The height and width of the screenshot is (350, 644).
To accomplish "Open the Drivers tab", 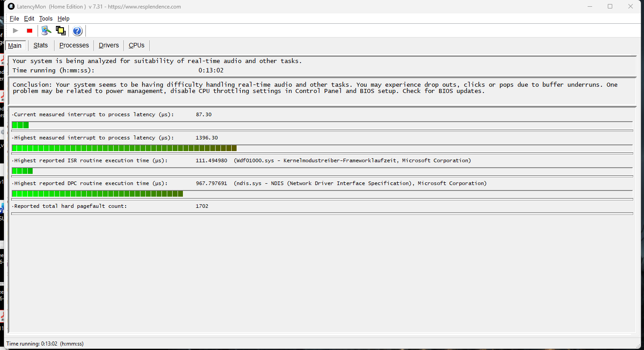I will [109, 45].
